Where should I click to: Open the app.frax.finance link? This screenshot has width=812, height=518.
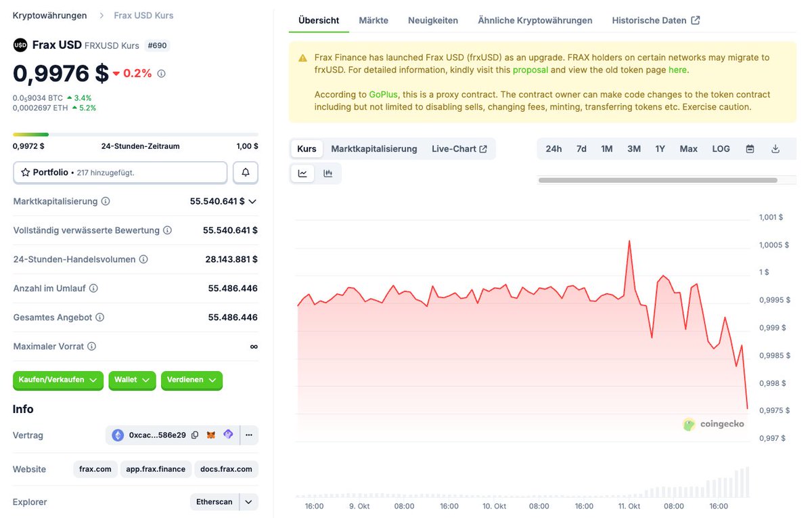(x=156, y=469)
